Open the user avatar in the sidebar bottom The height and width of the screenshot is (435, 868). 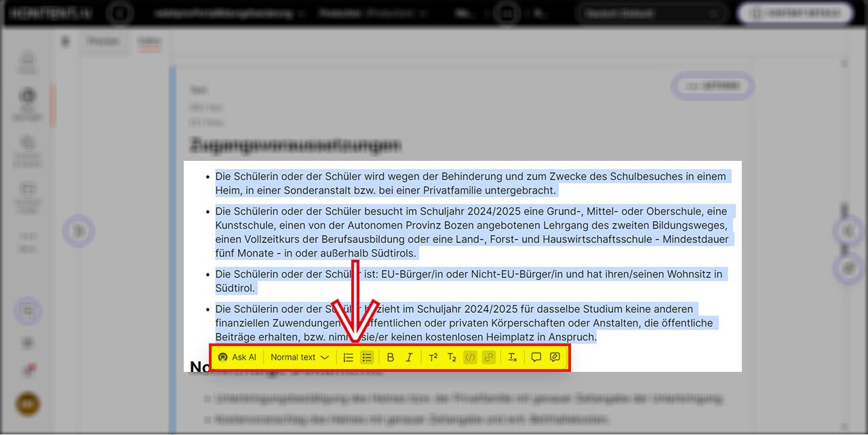pos(28,404)
